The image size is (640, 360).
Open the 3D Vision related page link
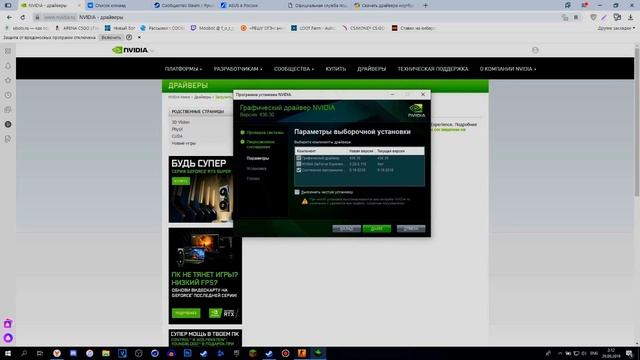tap(180, 122)
